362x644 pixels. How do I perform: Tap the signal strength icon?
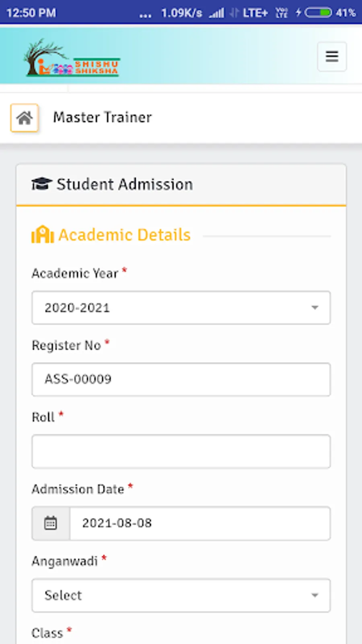(217, 13)
